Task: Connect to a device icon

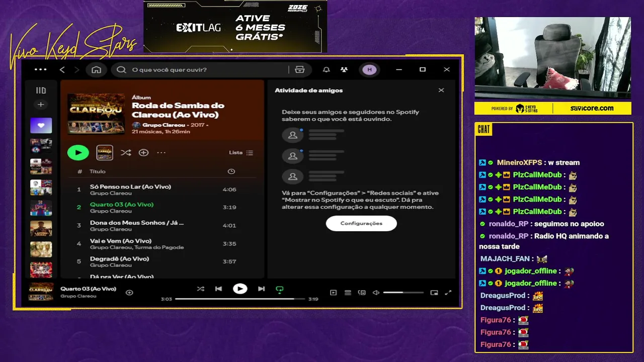Action: [362, 293]
